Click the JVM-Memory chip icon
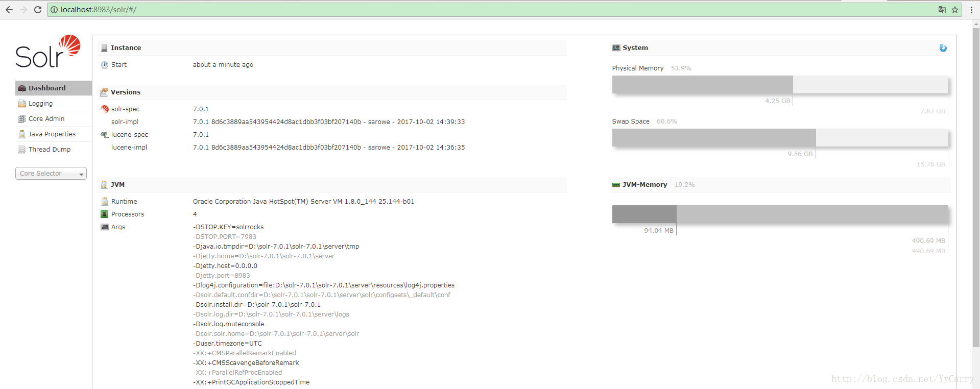The image size is (980, 389). pos(616,185)
